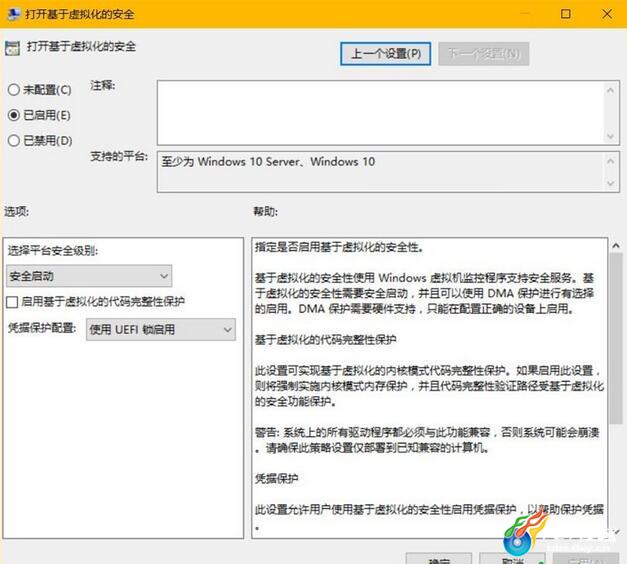Close the dialog with X button
Screen dimensions: 627x564
607,14
